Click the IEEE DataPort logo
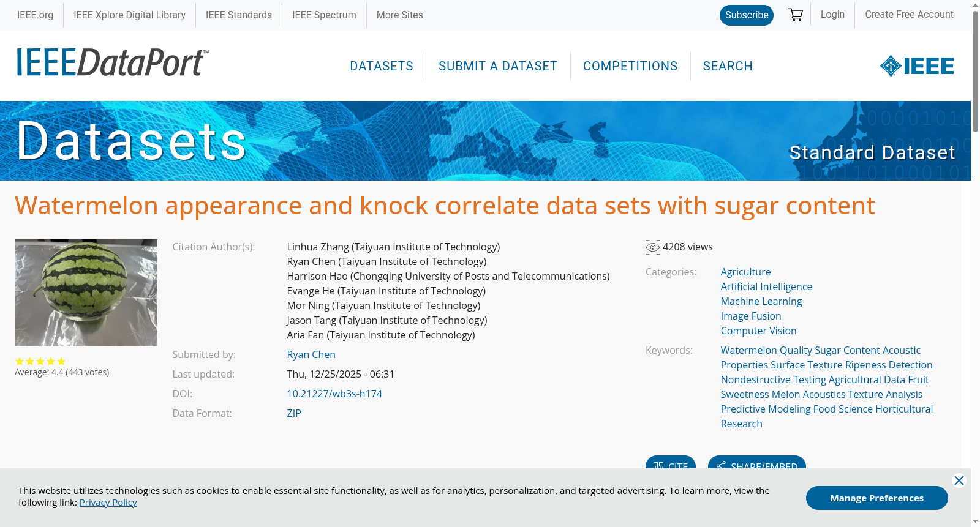The width and height of the screenshot is (980, 527). [113, 63]
